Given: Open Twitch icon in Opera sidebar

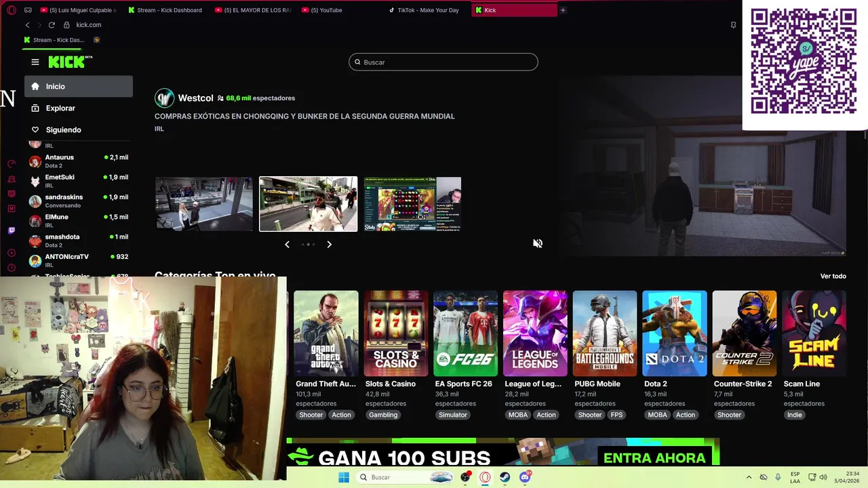Looking at the screenshot, I should 12,230.
